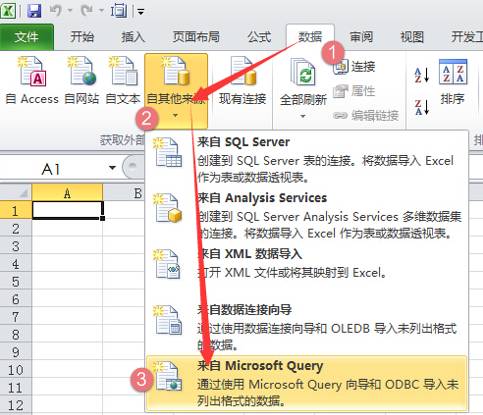Switch to the 审阅 tab

[x=361, y=37]
